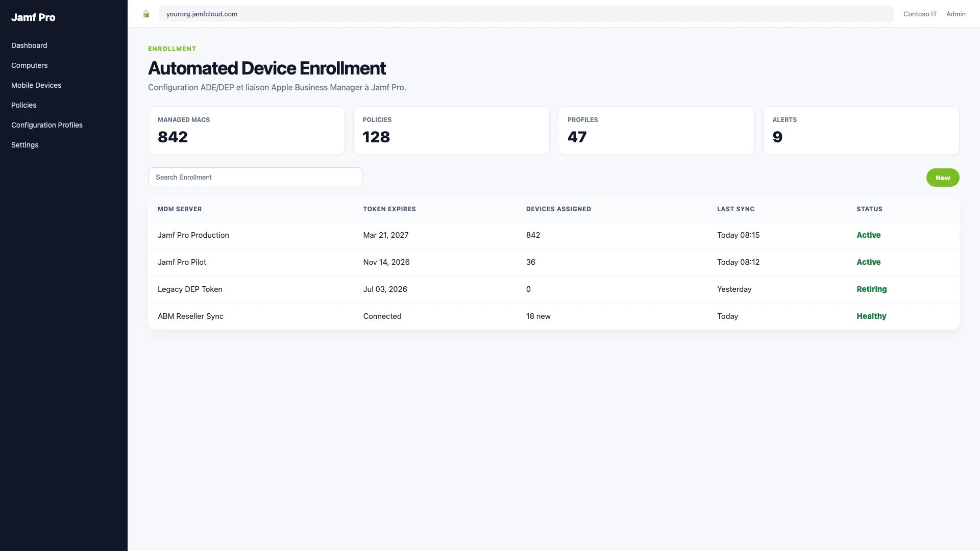Click the green New button
This screenshot has width=980, height=551.
(943, 178)
